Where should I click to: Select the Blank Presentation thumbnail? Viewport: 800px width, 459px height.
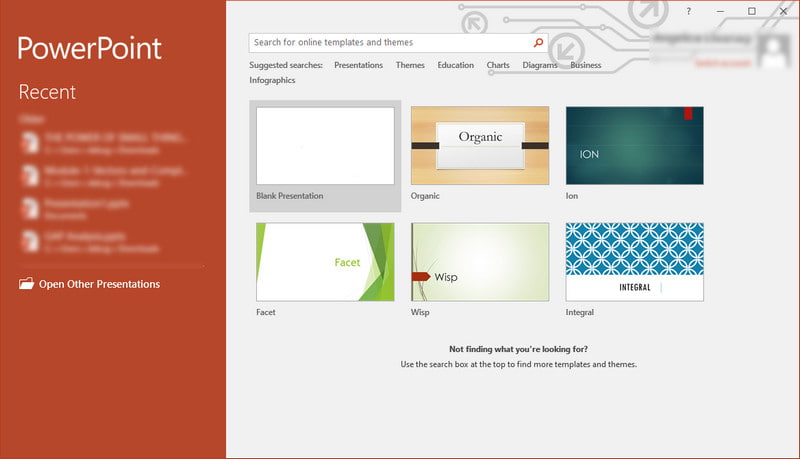[x=325, y=146]
